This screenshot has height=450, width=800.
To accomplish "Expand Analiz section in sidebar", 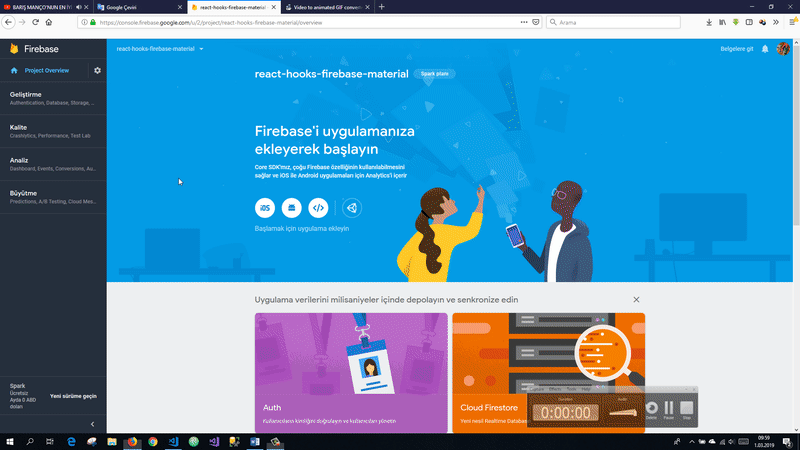I will (x=53, y=164).
